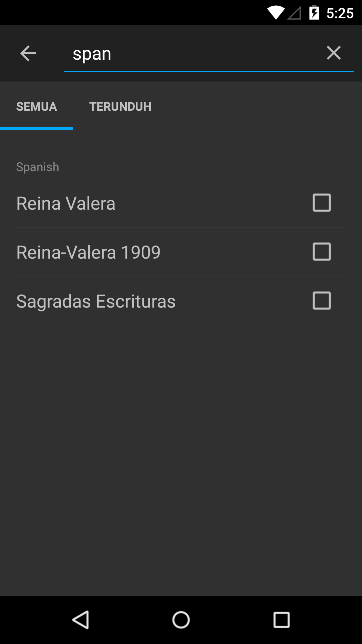Tap the Wi-Fi status icon
362x644 pixels.
pyautogui.click(x=276, y=13)
